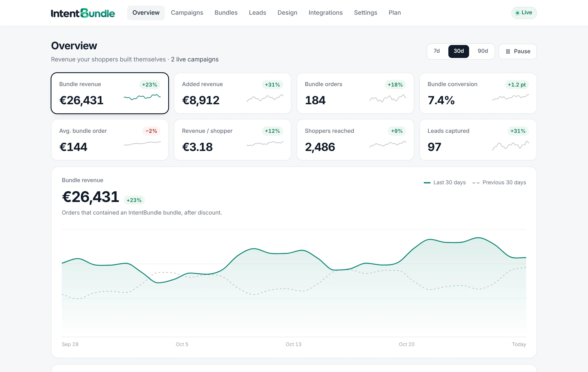Select the 7d time range
Image resolution: width=588 pixels, height=372 pixels.
tap(437, 51)
